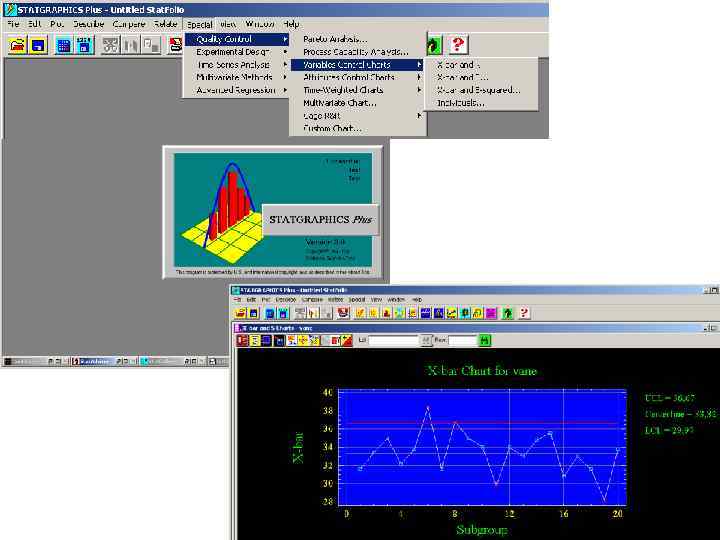The height and width of the screenshot is (540, 720).
Task: Click the yellow Tabular Options icon
Action: [254, 340]
